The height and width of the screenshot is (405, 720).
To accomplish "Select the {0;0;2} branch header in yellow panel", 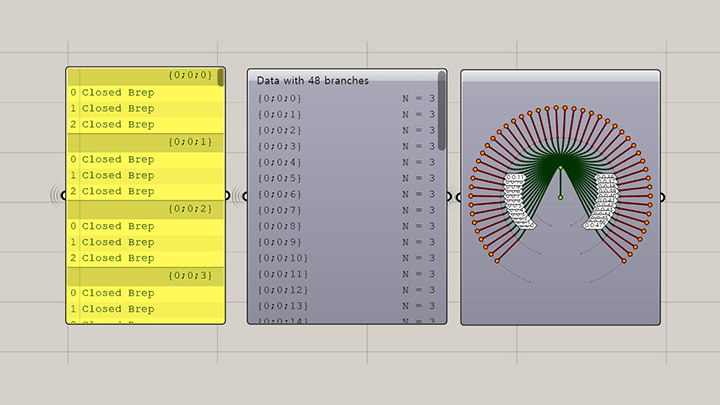I will 146,209.
